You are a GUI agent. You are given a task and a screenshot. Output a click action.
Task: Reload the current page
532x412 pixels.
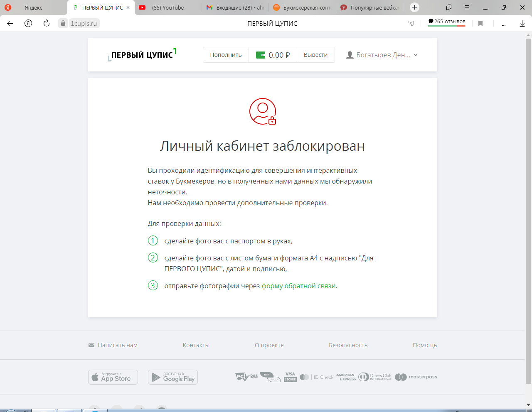pyautogui.click(x=47, y=23)
